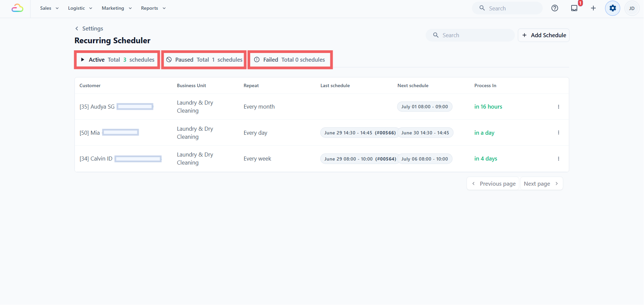Image resolution: width=644 pixels, height=305 pixels.
Task: Click the Repeat column header
Action: point(251,85)
